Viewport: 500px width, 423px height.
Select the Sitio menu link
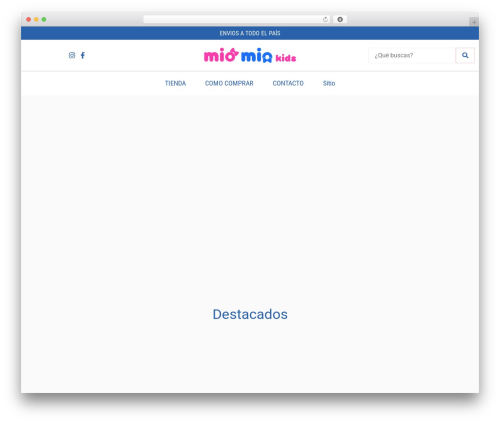point(329,83)
